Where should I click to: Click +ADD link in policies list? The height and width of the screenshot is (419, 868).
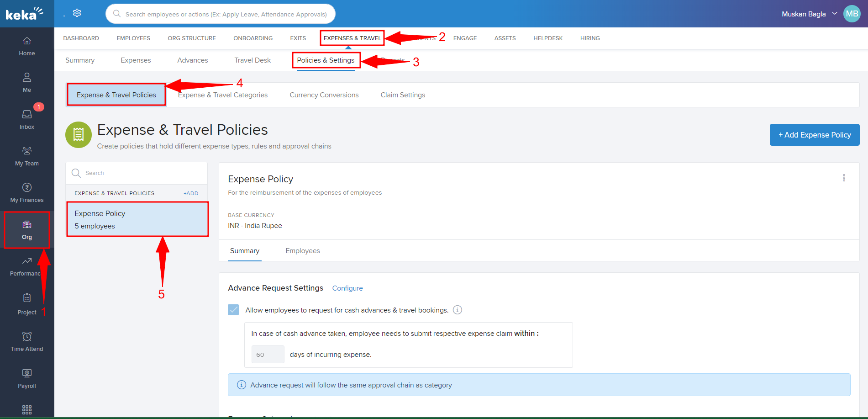191,193
